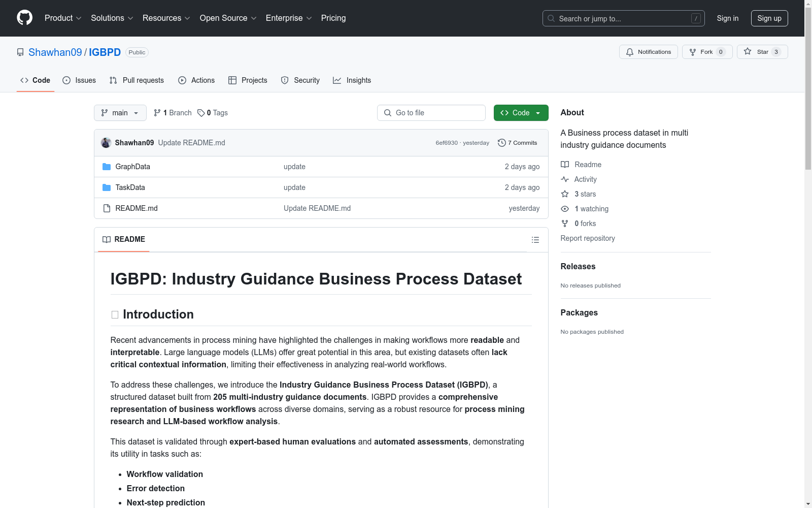Open the README.md file
The image size is (812, 508).
pos(137,208)
